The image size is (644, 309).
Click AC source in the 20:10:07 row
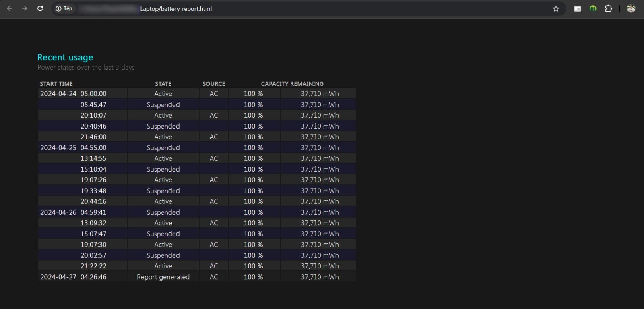[x=214, y=115]
